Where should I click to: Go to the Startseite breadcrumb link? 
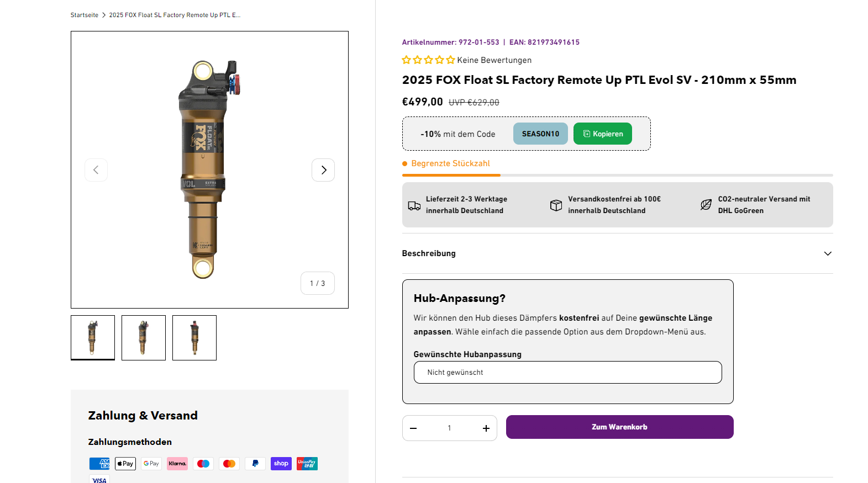tap(85, 15)
